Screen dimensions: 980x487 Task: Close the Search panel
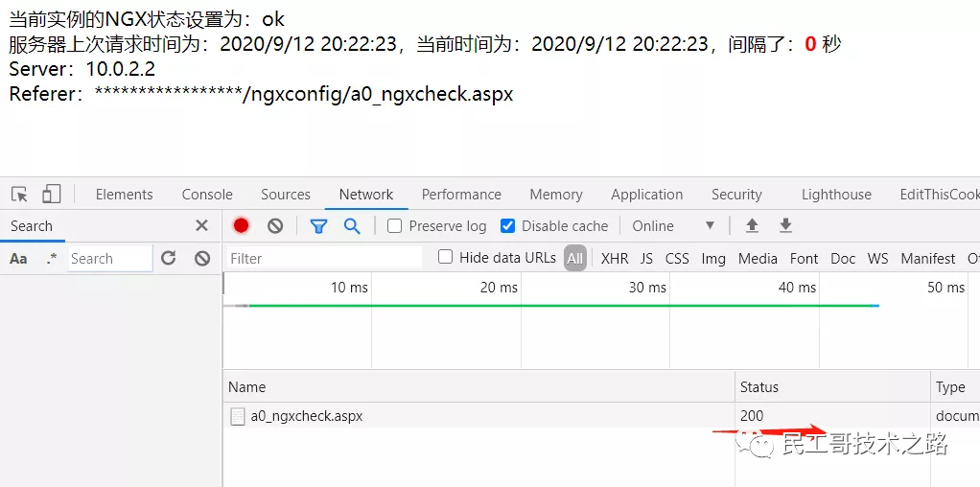pos(201,225)
